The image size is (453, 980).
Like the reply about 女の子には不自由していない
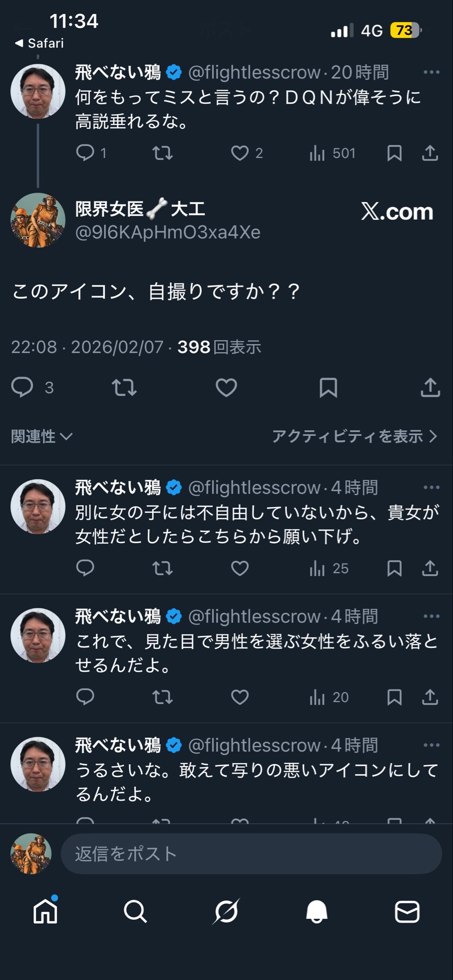pos(240,568)
